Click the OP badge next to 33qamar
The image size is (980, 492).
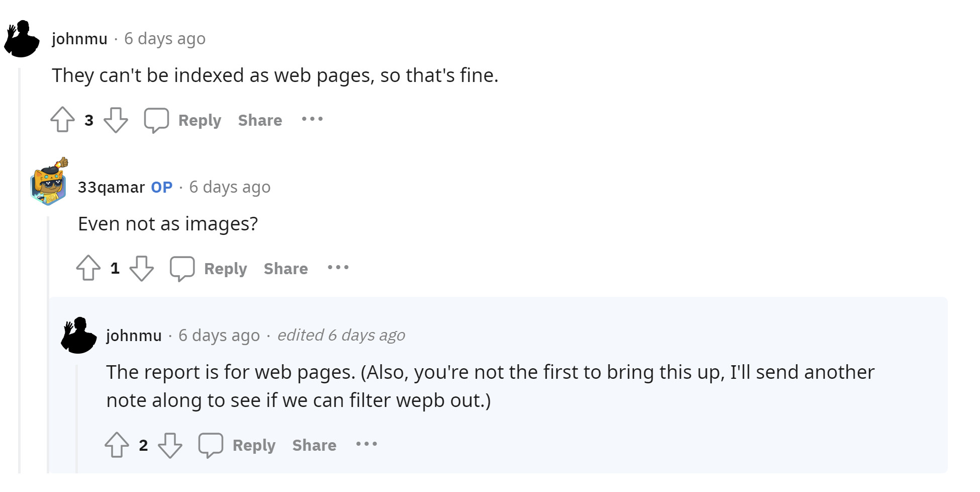161,187
